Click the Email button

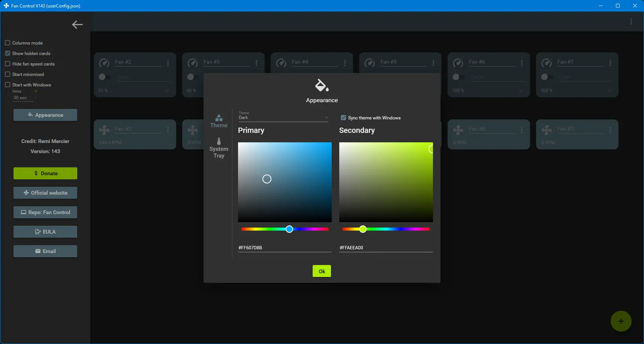45,251
